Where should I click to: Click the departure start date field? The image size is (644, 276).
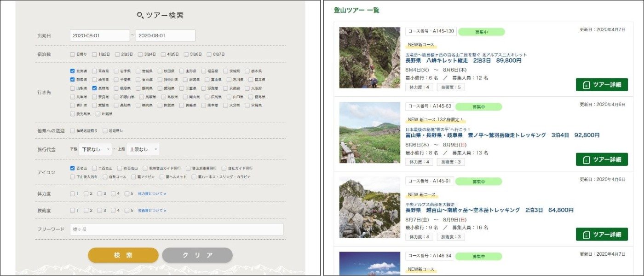(100, 35)
